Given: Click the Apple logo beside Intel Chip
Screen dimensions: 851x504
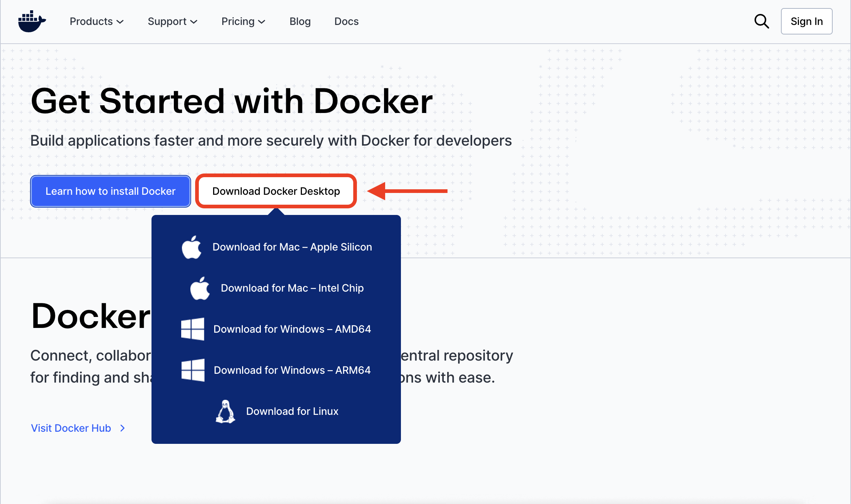Looking at the screenshot, I should 200,288.
